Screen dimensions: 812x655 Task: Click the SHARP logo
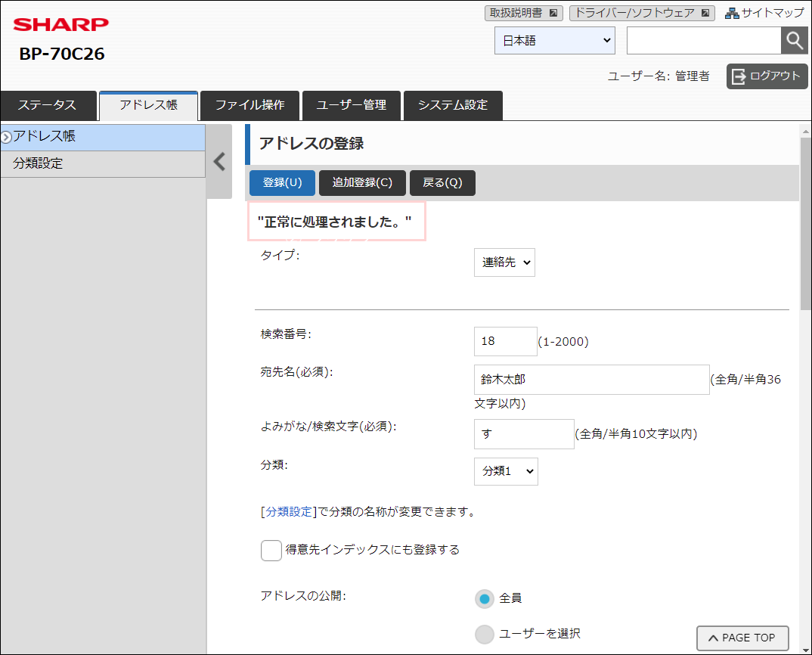click(x=61, y=24)
